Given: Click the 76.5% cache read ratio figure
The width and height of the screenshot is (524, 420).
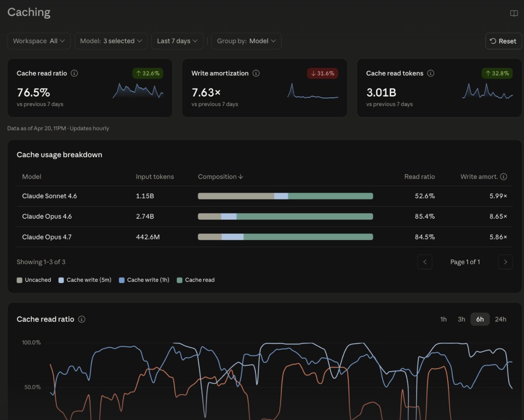Looking at the screenshot, I should tap(34, 93).
